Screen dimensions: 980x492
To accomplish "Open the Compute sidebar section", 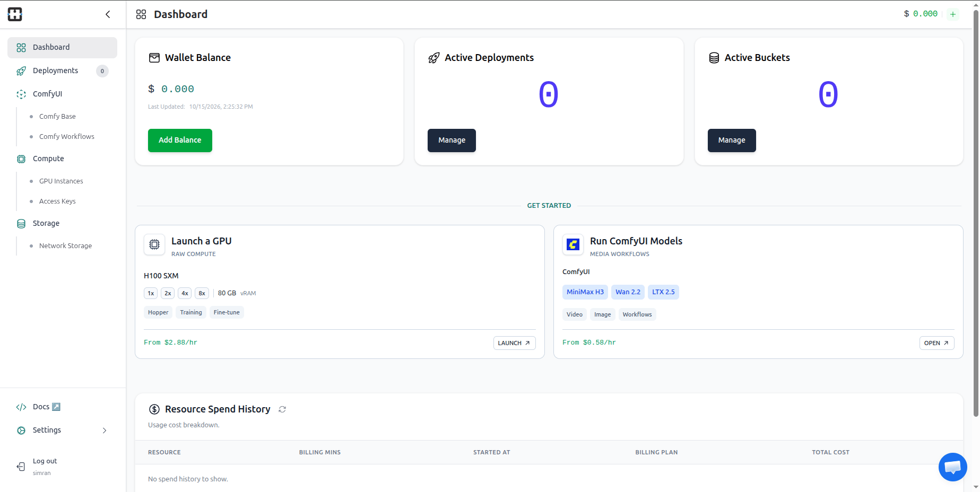I will [x=62, y=159].
